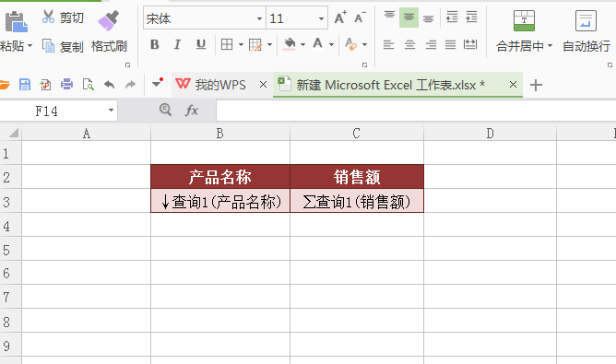Open the font size dropdown showing 11
616x364 pixels.
(321, 18)
